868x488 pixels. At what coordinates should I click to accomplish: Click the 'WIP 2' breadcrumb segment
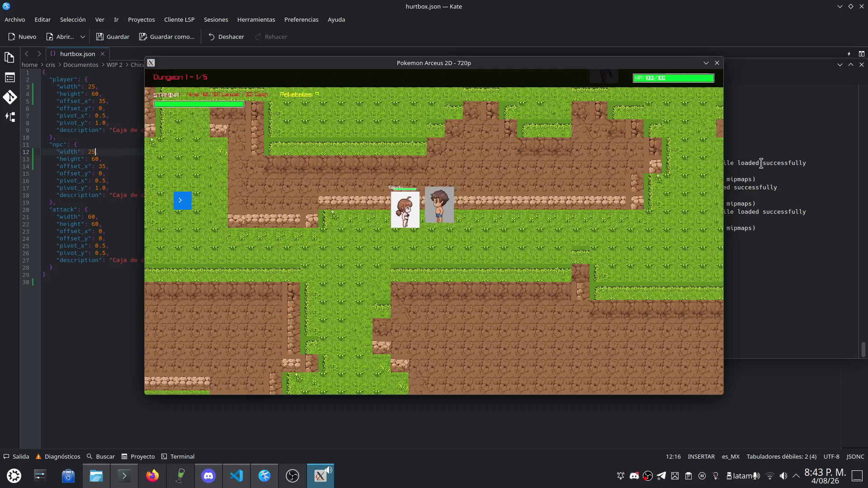pyautogui.click(x=114, y=65)
